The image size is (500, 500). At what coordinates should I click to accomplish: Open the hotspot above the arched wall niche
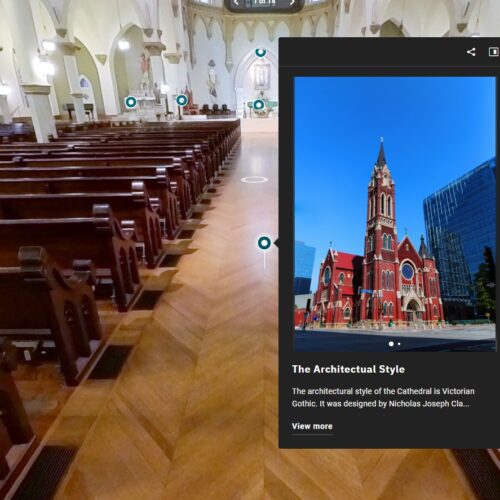click(261, 52)
